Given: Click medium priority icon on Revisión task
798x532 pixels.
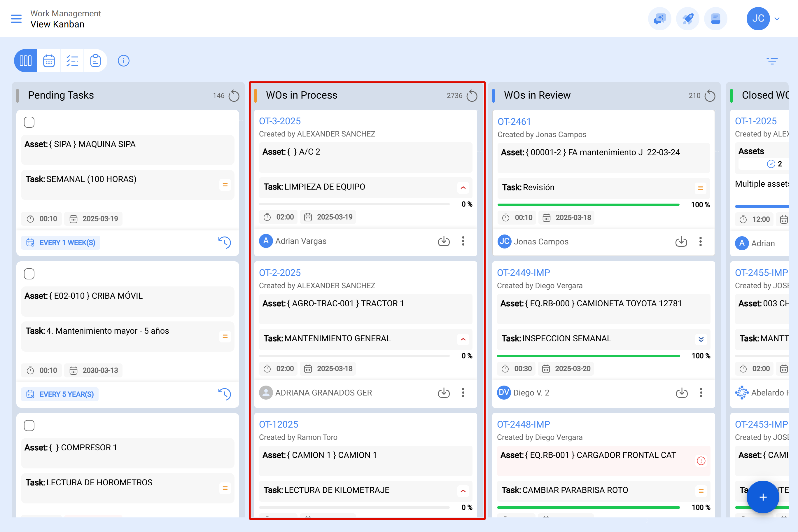Looking at the screenshot, I should (701, 188).
